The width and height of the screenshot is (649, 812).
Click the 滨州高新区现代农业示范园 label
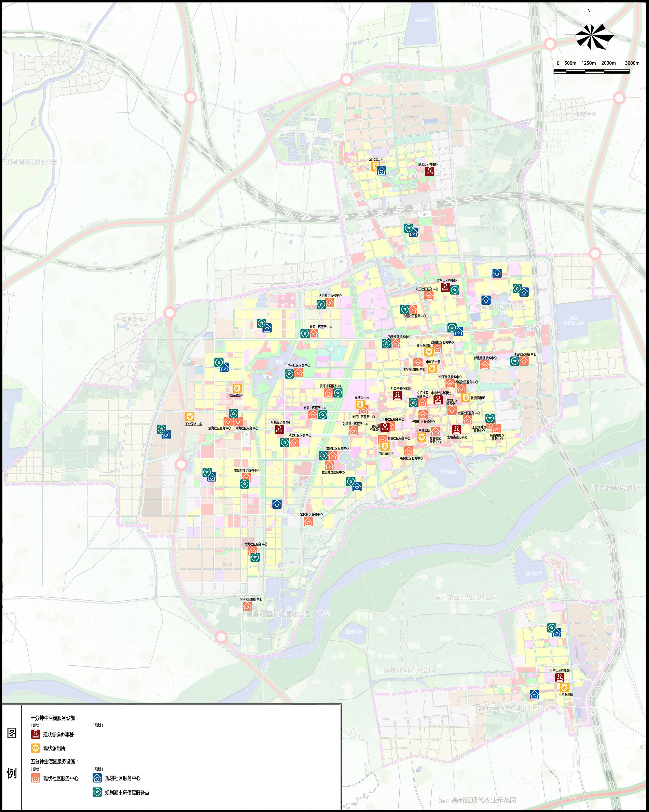[x=477, y=800]
